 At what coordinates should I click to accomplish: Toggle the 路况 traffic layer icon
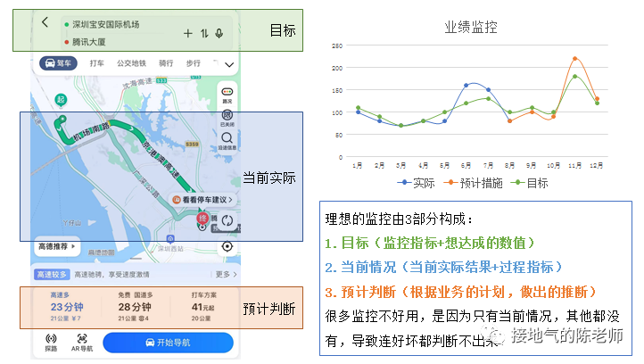[x=227, y=95]
